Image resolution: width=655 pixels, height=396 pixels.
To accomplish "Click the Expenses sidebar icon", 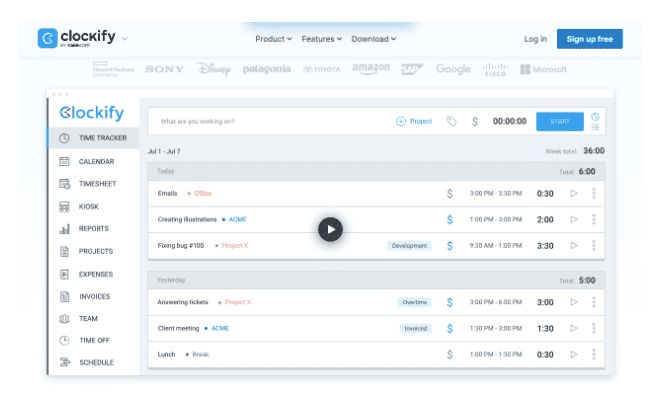I will pos(64,274).
